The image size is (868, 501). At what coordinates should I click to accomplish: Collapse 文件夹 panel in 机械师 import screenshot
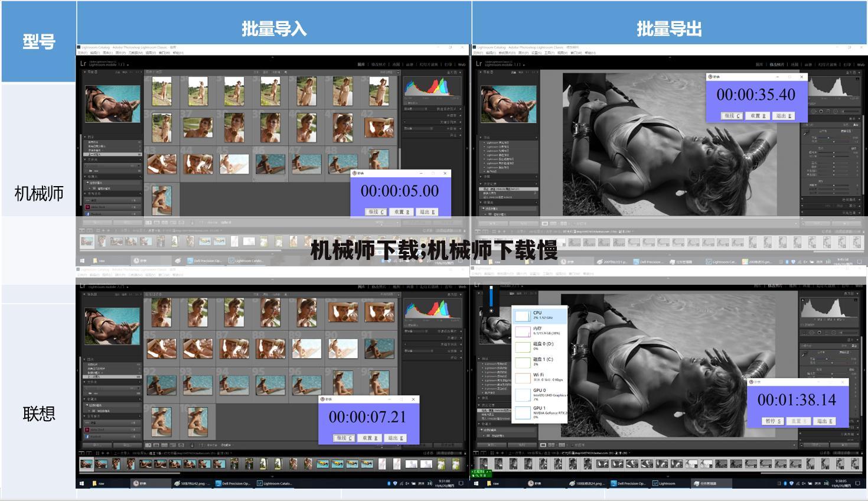click(x=85, y=160)
